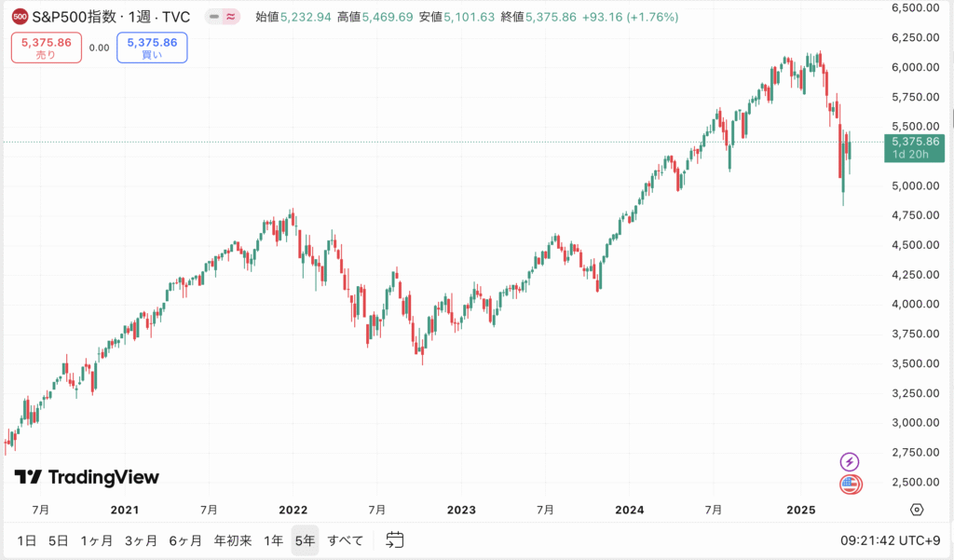Switch to 3ヶ月 range

point(141,540)
